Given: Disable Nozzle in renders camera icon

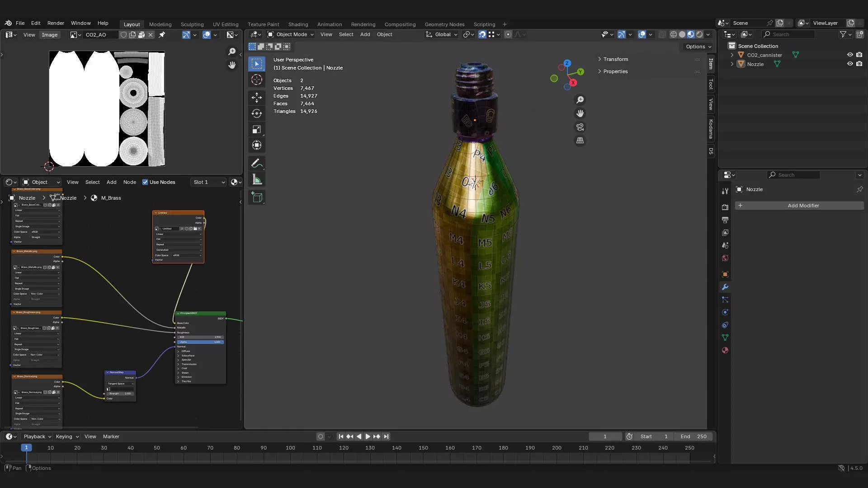Looking at the screenshot, I should coord(859,64).
